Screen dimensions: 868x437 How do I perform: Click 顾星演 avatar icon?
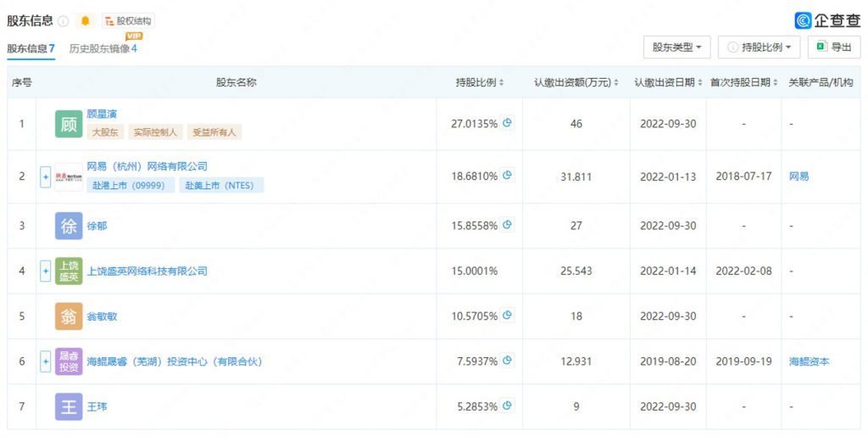pyautogui.click(x=69, y=124)
